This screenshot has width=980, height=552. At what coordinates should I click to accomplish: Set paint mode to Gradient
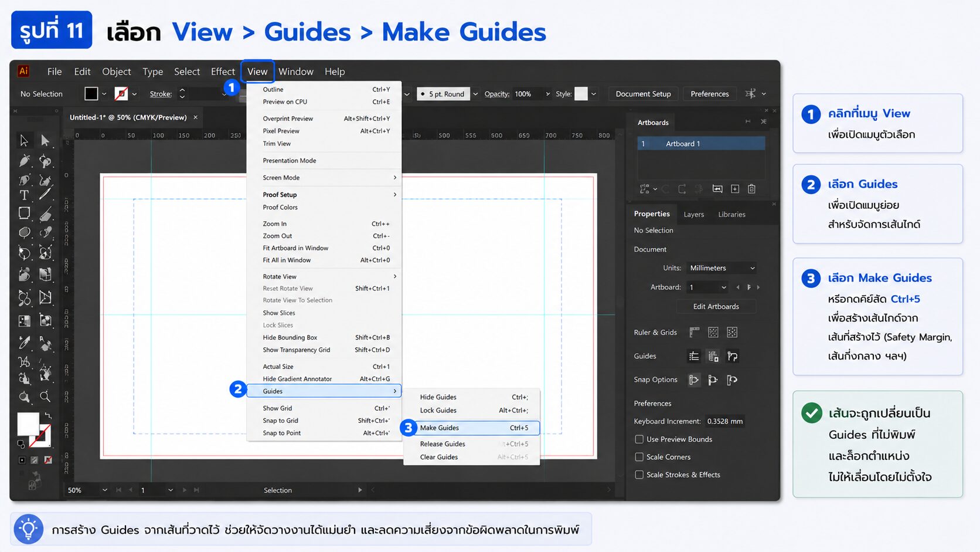tap(35, 460)
